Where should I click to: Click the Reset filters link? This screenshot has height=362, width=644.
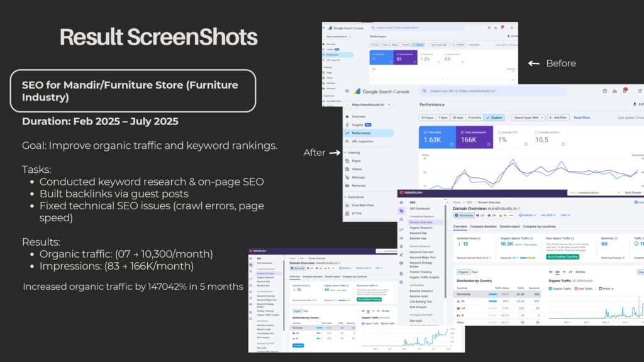pos(582,118)
